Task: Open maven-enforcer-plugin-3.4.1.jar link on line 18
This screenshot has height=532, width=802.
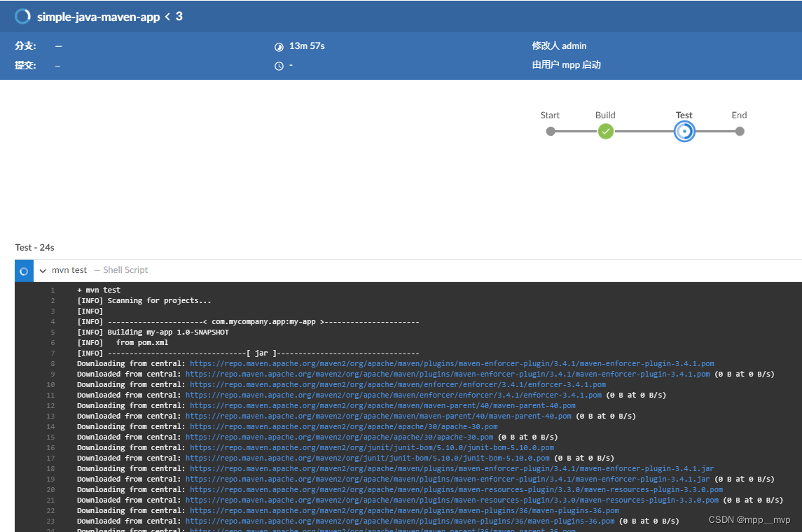Action: (452, 468)
